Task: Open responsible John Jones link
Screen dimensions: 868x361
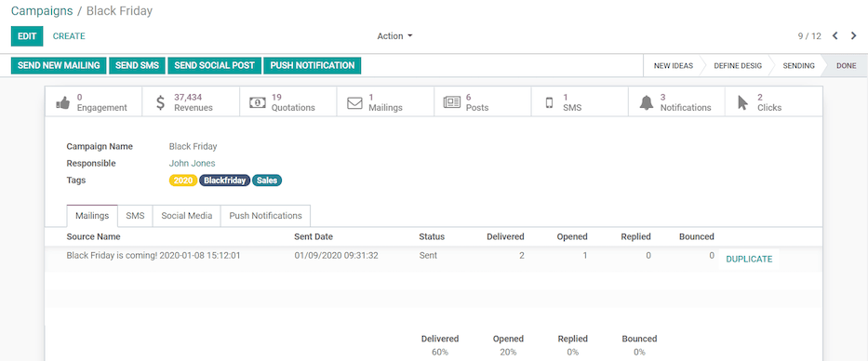Action: tap(192, 164)
